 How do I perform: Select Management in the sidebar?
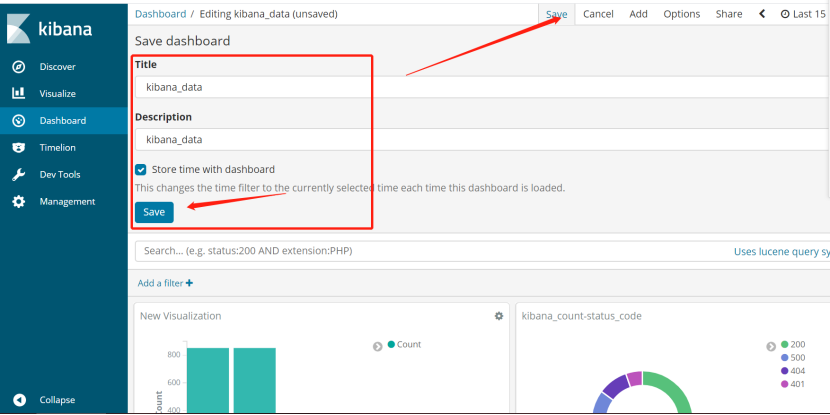(x=67, y=202)
